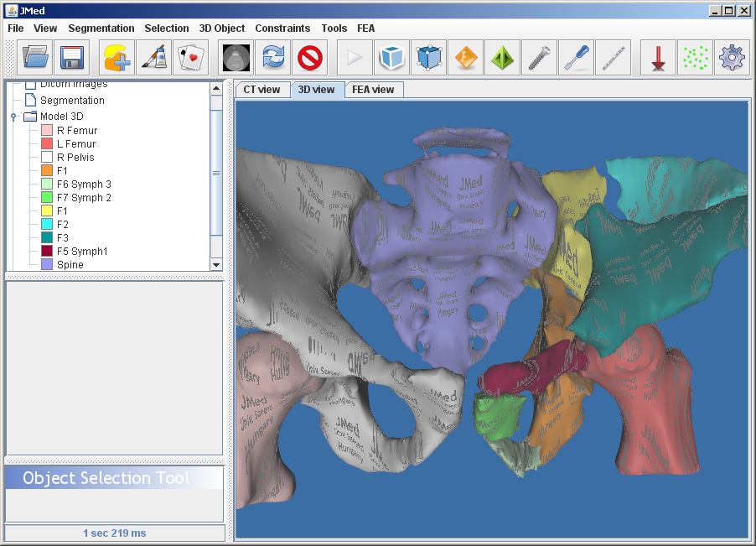Maximize the JMed window
756x546 pixels.
coord(729,11)
